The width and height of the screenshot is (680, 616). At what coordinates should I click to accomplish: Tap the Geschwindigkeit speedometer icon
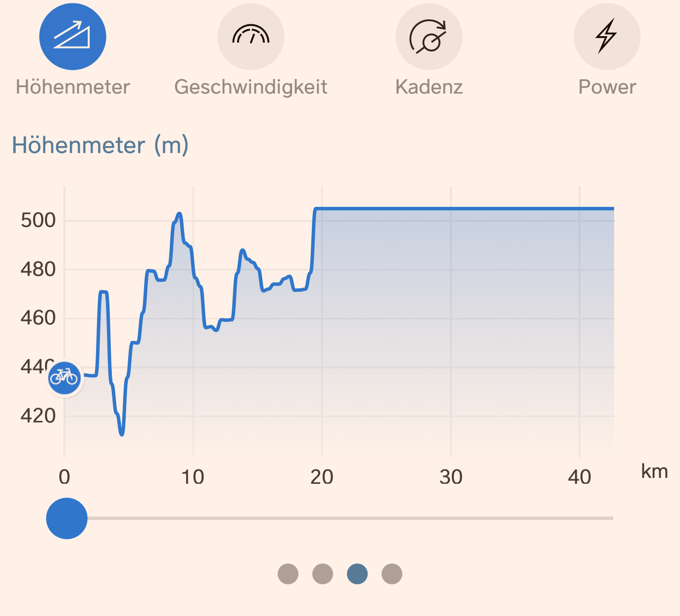(x=251, y=37)
